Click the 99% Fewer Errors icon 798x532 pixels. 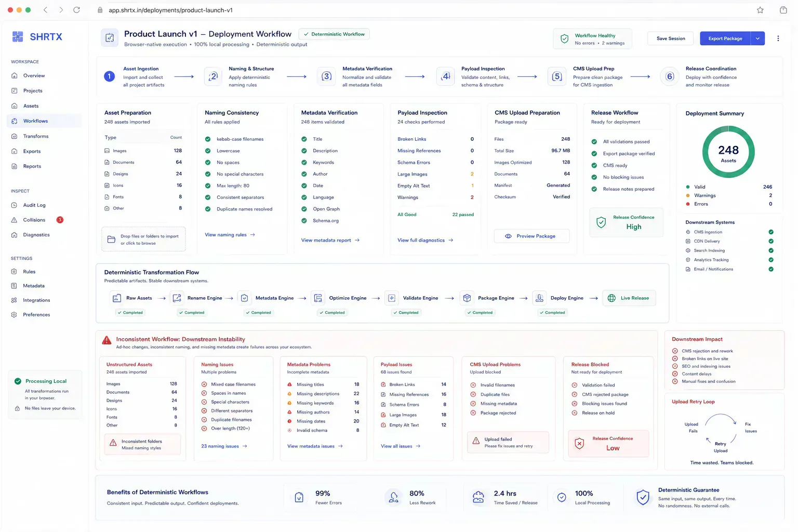point(299,497)
